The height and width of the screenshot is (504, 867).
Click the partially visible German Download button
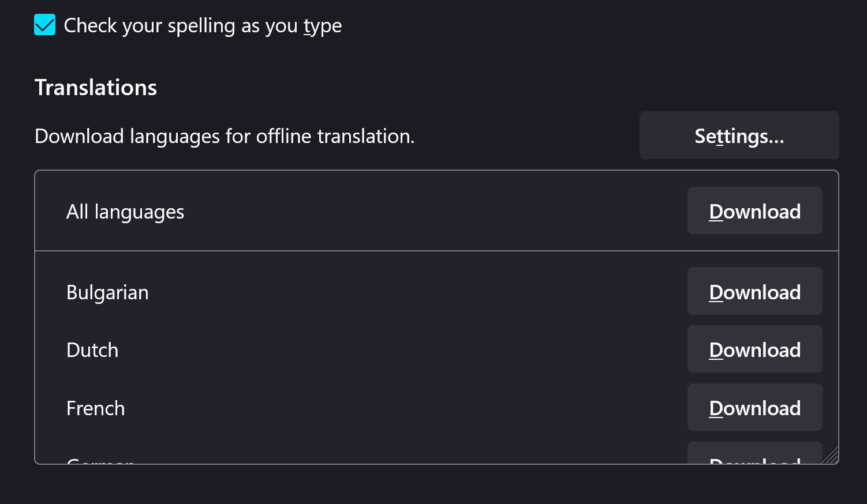754,454
